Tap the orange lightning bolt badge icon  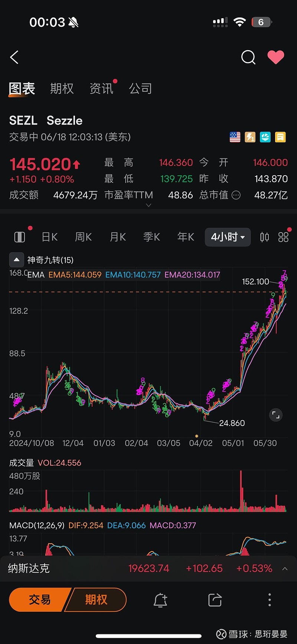[250, 137]
